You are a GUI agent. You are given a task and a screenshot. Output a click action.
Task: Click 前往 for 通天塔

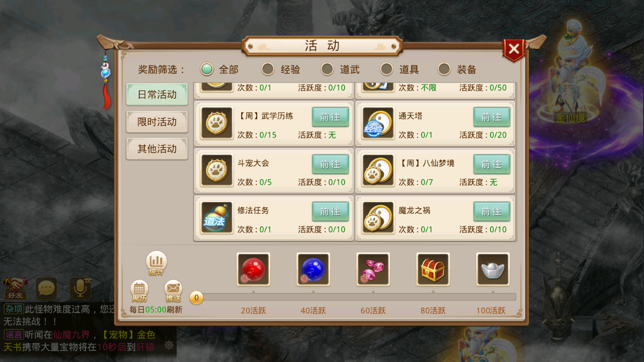(491, 117)
